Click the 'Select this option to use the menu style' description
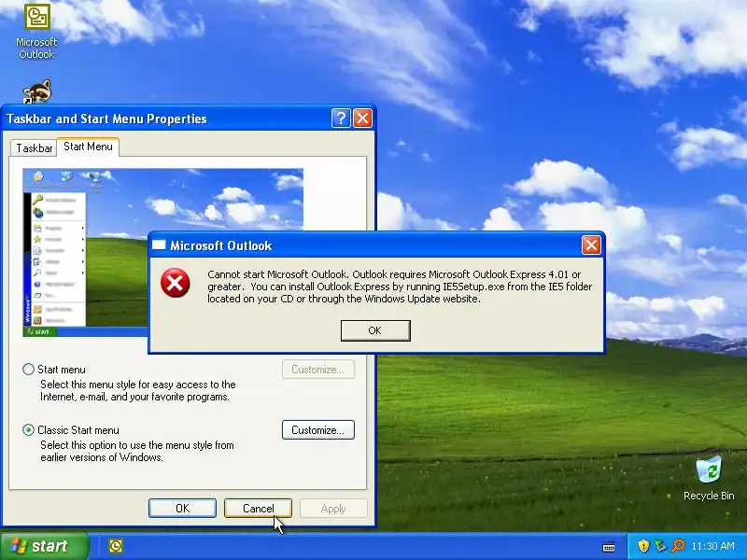 click(136, 451)
